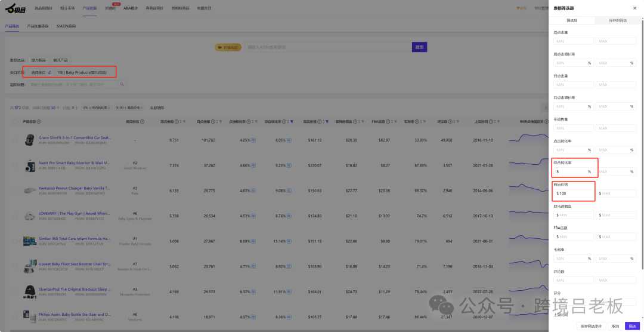The width and height of the screenshot is (644, 332).
Task: Click the ASIN or keyword search input
Action: pos(328,47)
